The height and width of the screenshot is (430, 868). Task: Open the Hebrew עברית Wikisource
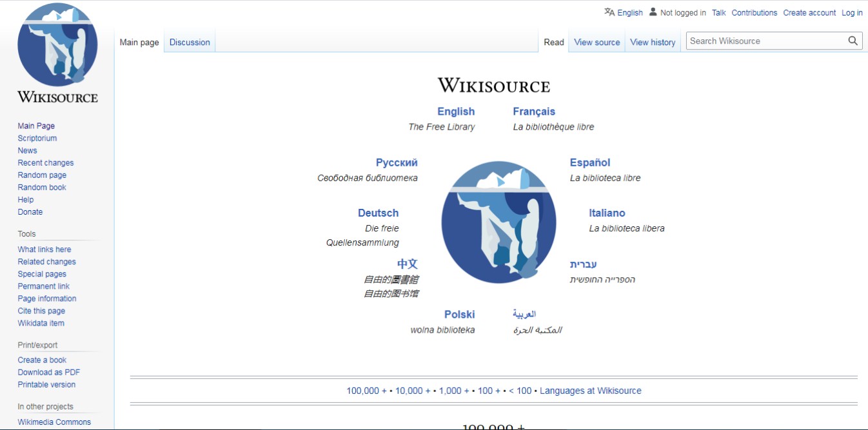(584, 264)
